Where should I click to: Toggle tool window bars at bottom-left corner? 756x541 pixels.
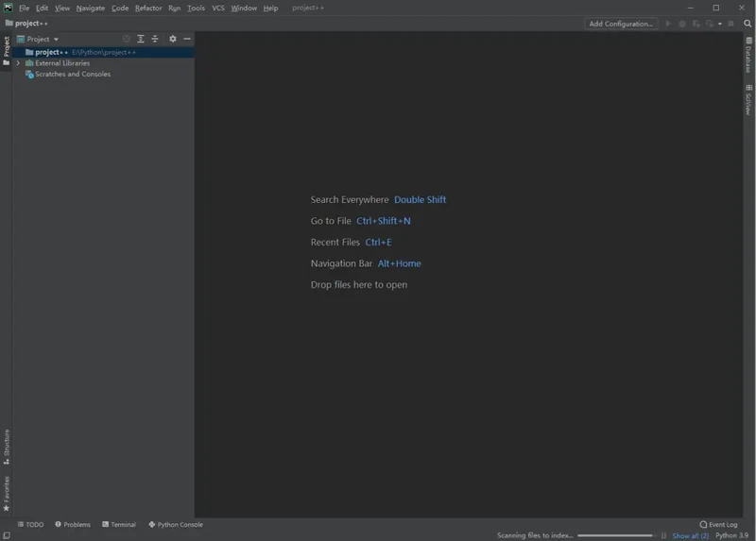[6, 535]
